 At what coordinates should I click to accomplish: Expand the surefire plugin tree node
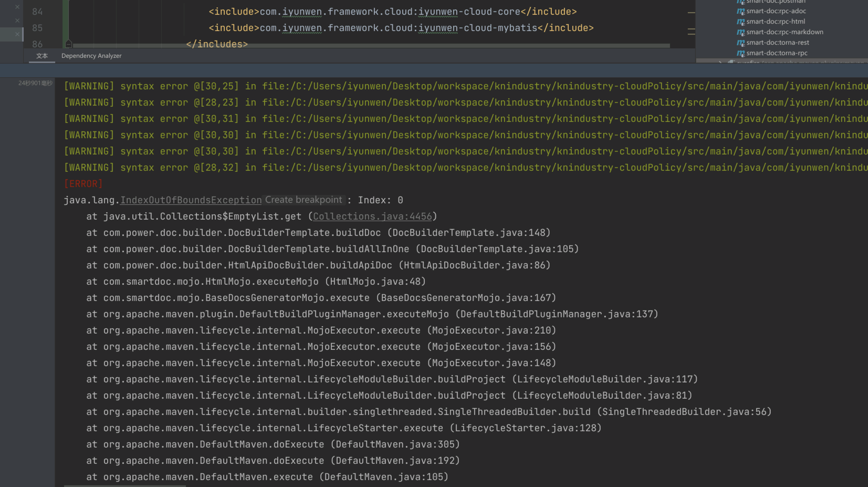click(720, 63)
